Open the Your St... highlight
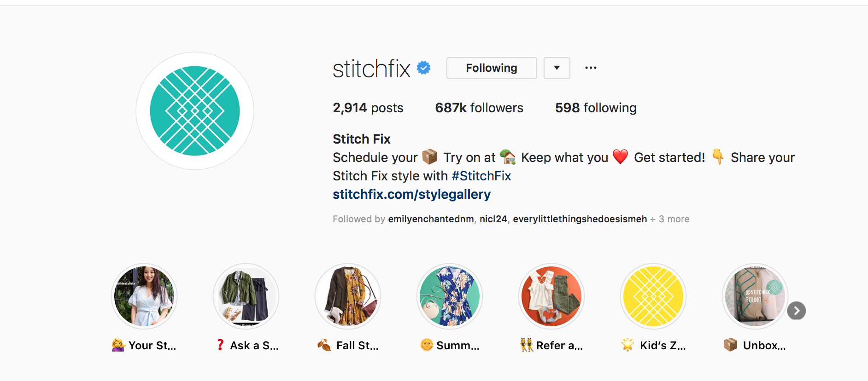Viewport: 868px width, 381px height. point(145,296)
